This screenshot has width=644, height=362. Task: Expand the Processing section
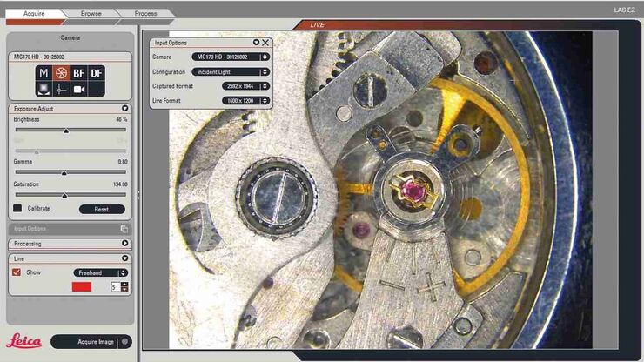[124, 244]
